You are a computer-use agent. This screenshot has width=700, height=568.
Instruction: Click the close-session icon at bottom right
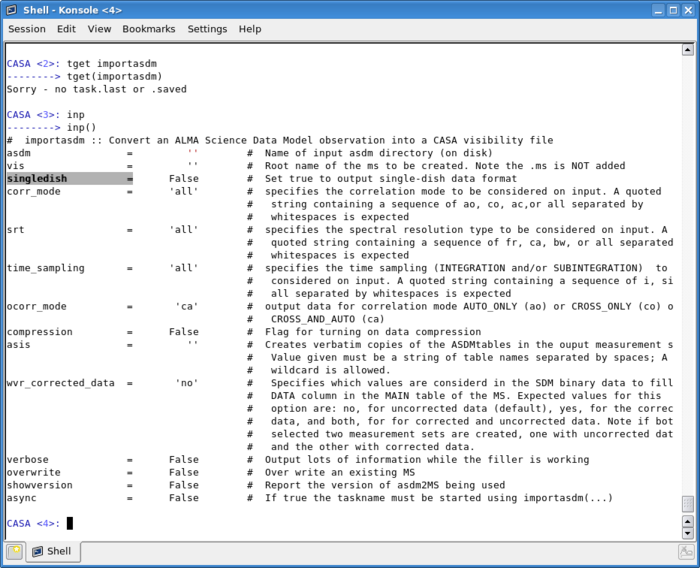tap(686, 552)
